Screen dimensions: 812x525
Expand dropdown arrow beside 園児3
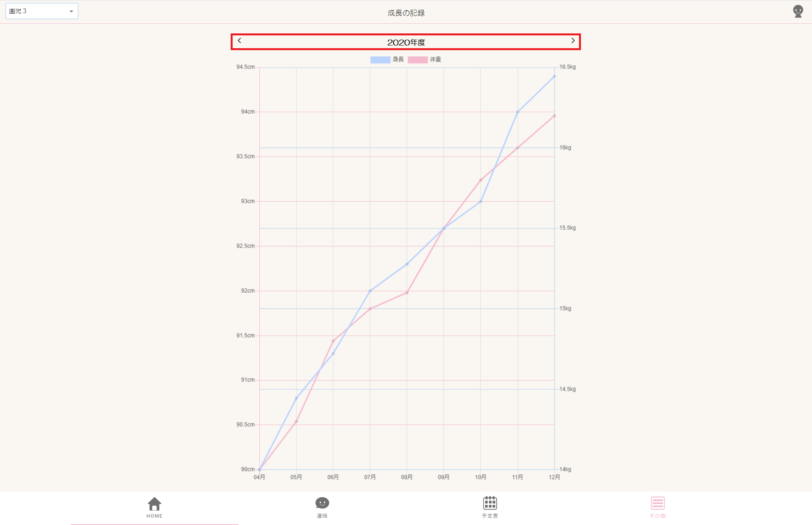(71, 11)
